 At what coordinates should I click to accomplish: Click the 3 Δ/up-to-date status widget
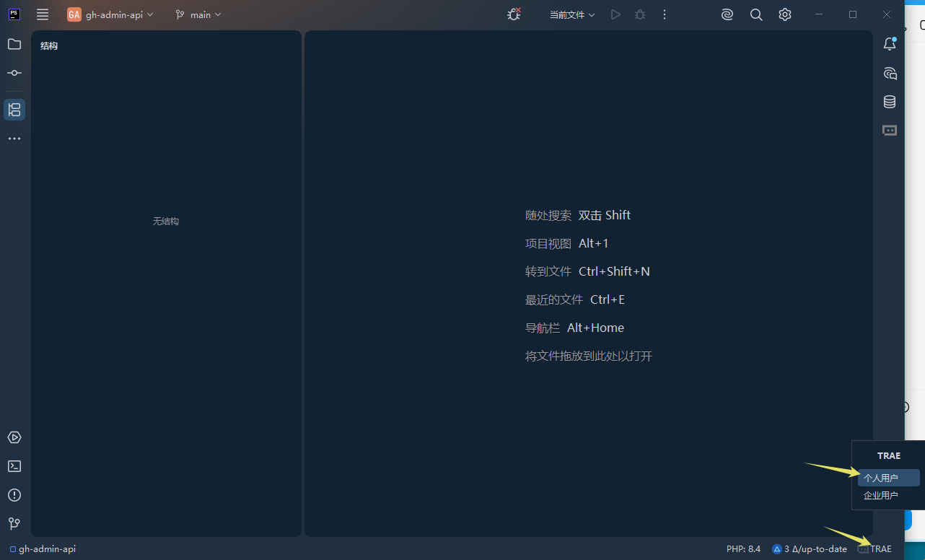click(x=810, y=549)
